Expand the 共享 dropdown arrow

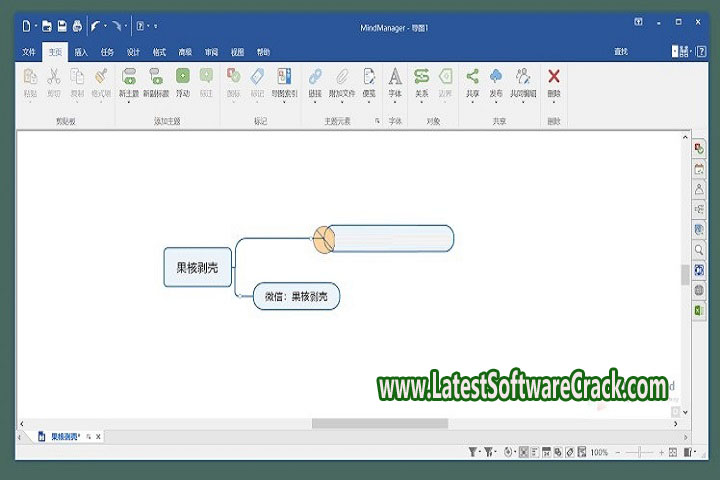tap(472, 102)
